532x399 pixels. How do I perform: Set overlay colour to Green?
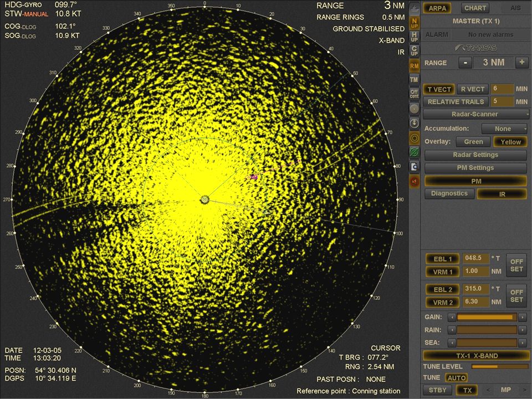(x=473, y=142)
